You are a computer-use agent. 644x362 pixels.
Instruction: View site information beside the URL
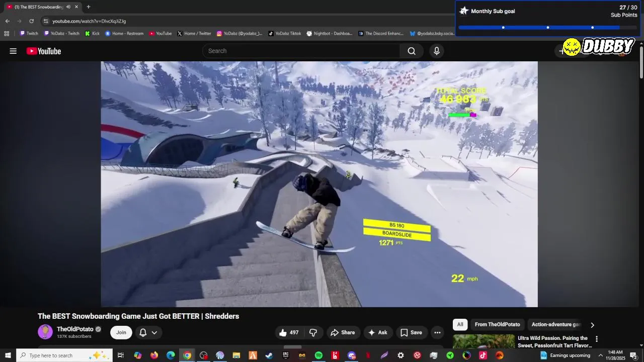coord(46,21)
